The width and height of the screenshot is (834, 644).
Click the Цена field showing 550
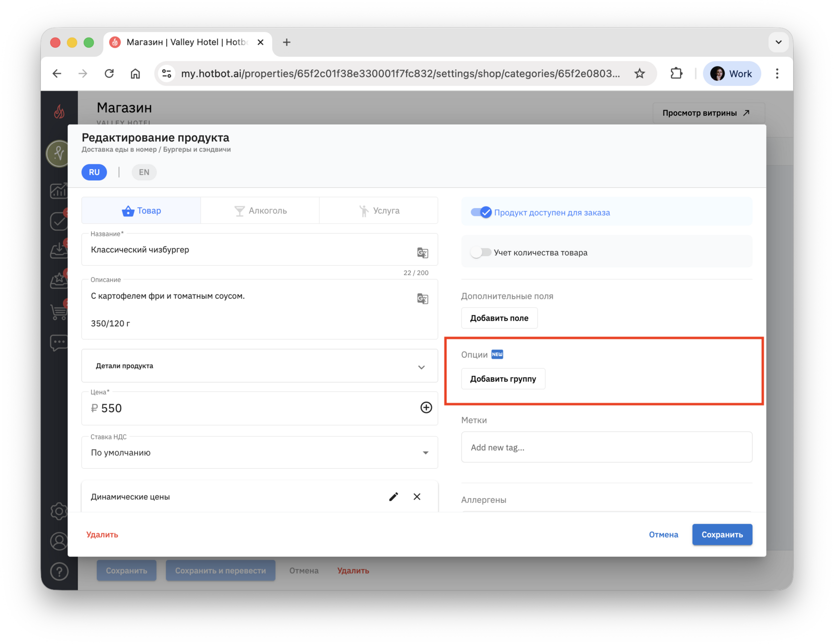pos(260,408)
